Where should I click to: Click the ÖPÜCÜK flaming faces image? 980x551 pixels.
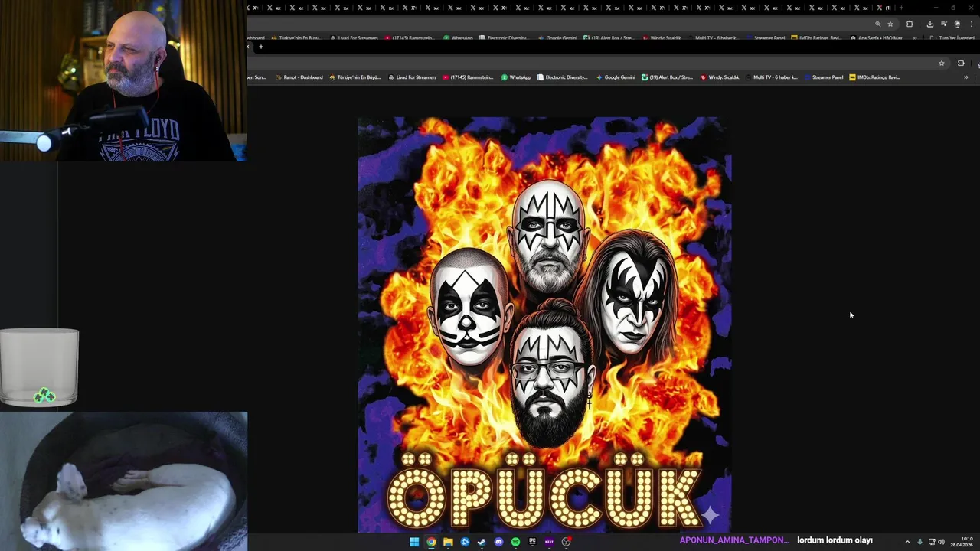[x=544, y=324]
